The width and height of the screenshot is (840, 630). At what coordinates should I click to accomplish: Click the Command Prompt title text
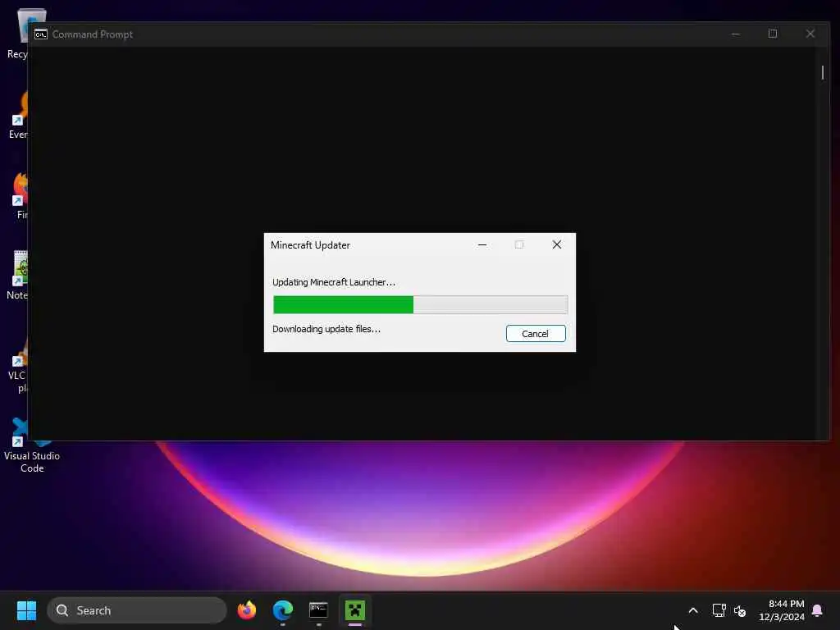click(92, 34)
